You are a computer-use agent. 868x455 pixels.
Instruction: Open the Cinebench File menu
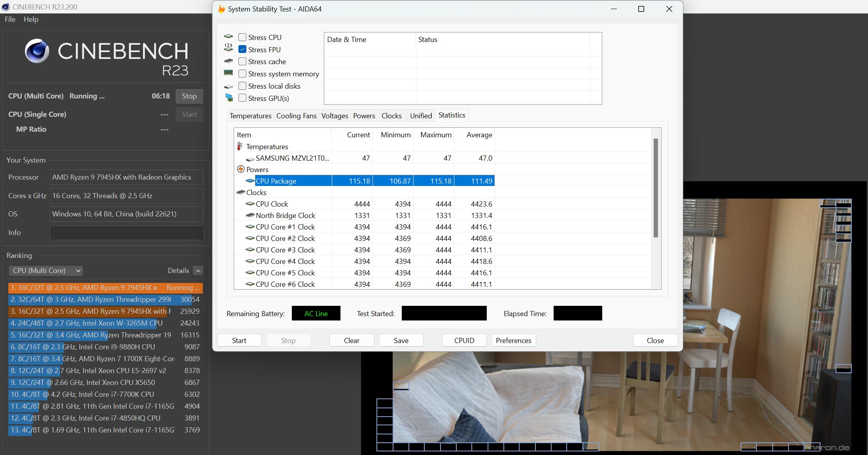point(10,19)
